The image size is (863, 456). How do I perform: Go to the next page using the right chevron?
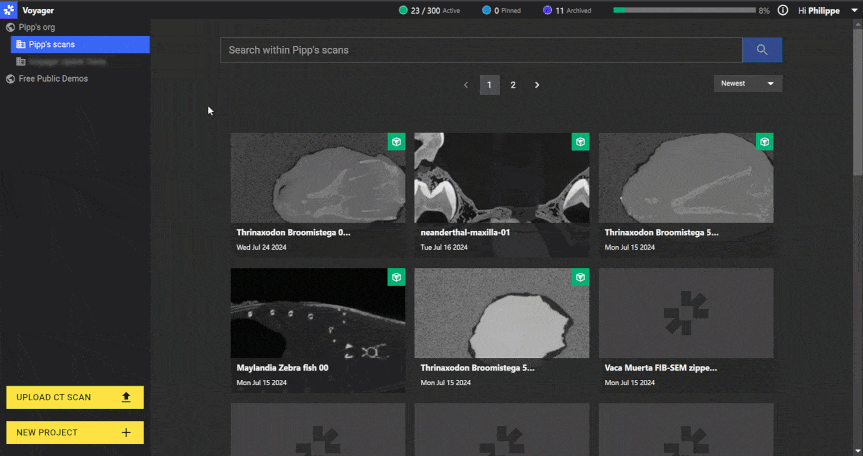[x=537, y=85]
